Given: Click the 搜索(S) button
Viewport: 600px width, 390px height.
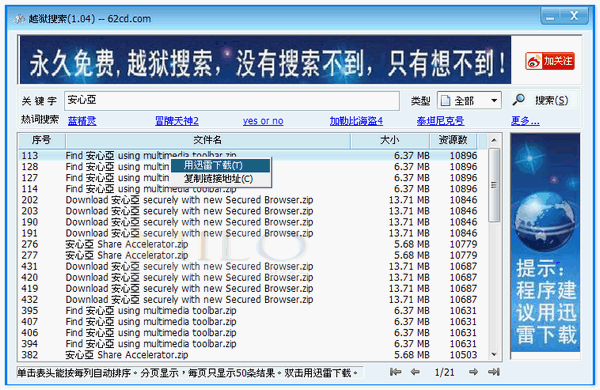Looking at the screenshot, I should (x=551, y=100).
